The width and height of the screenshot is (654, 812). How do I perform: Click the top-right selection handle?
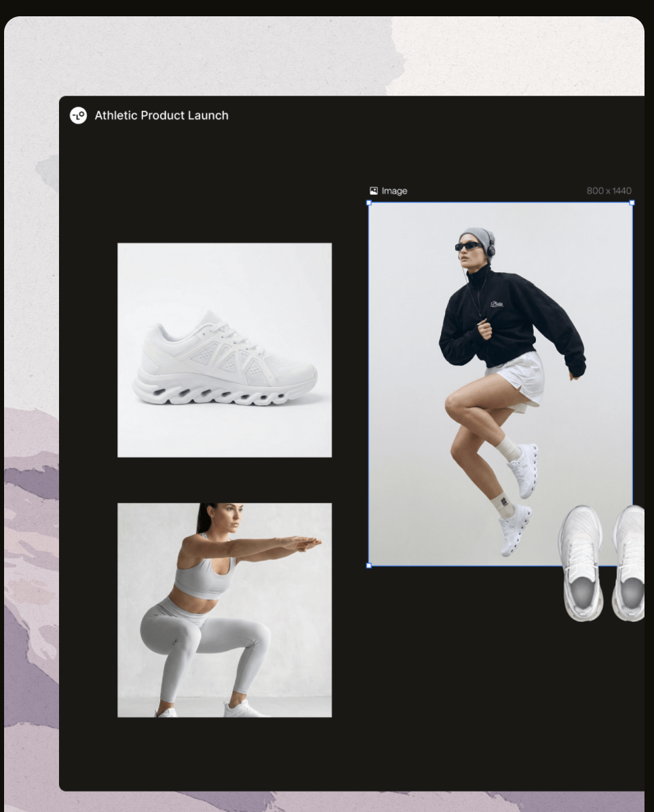click(x=632, y=202)
